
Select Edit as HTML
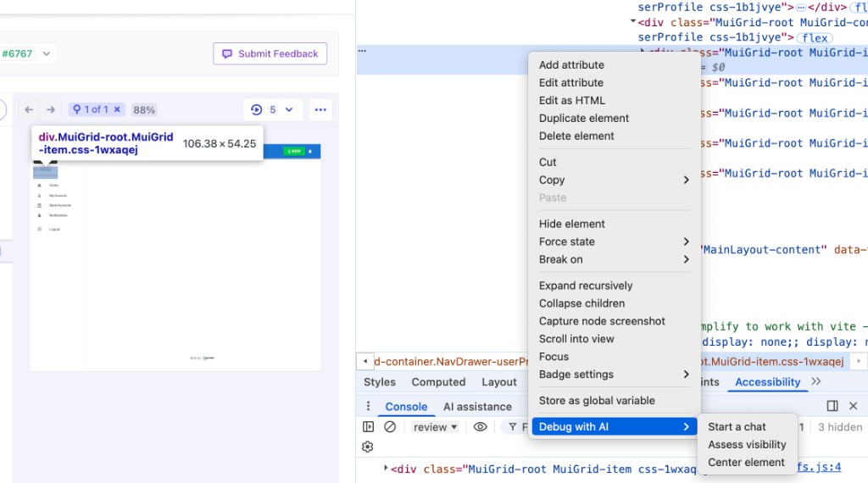coord(572,100)
